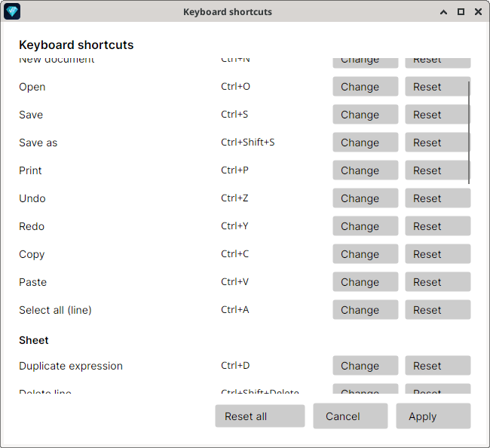The height and width of the screenshot is (448, 490).
Task: Reset the Undo shortcut
Action: (x=438, y=198)
